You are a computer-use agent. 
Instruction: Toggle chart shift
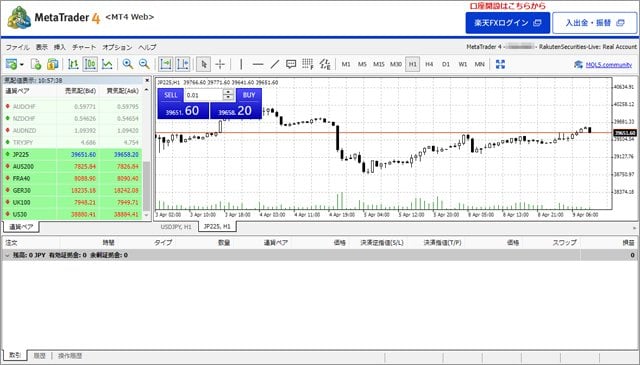(182, 64)
